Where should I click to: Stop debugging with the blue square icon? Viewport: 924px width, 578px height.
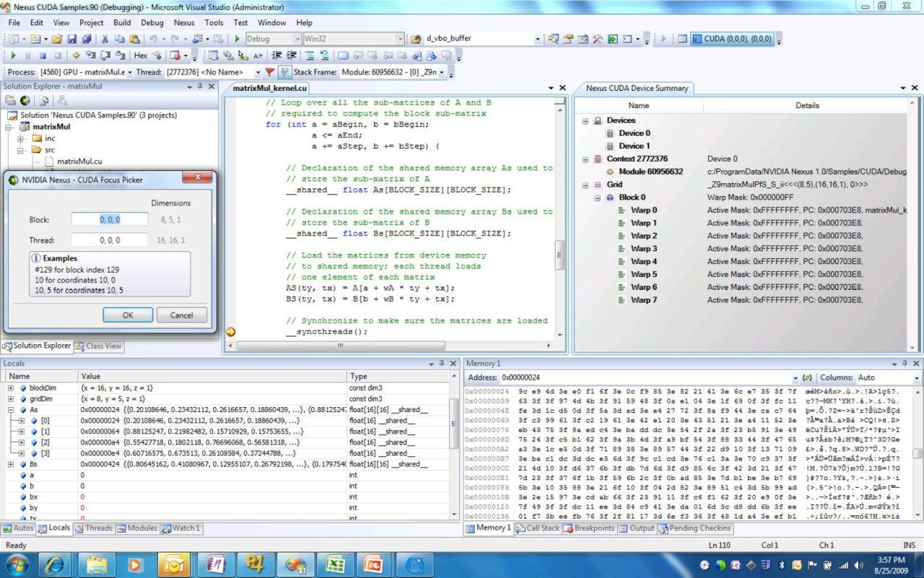[43, 56]
